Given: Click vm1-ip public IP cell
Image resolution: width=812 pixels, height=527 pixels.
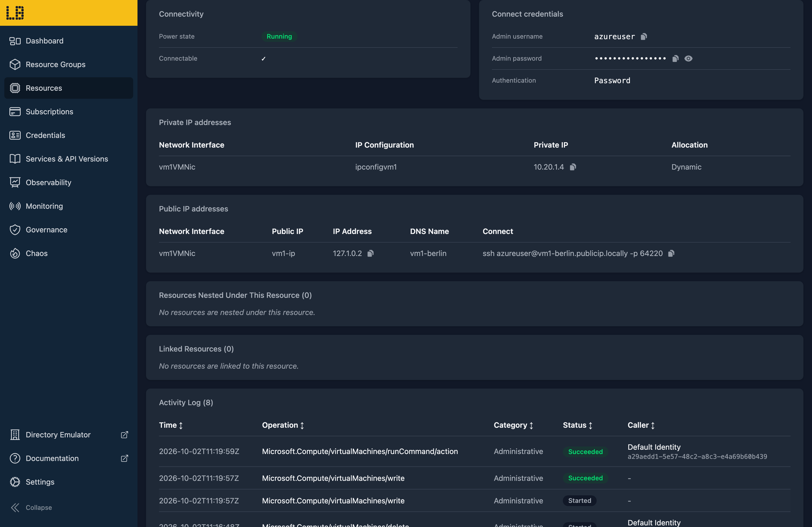Looking at the screenshot, I should 283,253.
